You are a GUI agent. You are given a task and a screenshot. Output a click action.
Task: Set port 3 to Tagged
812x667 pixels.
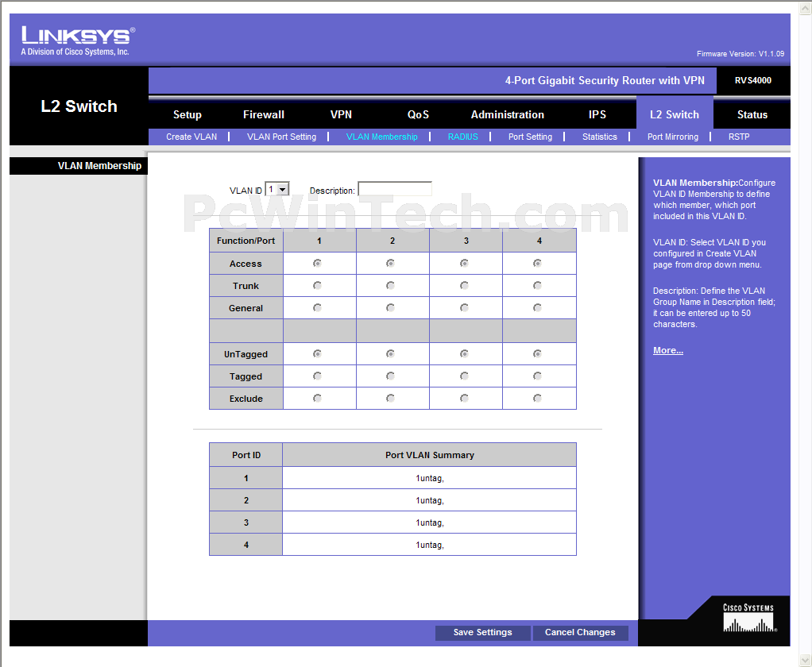465,376
